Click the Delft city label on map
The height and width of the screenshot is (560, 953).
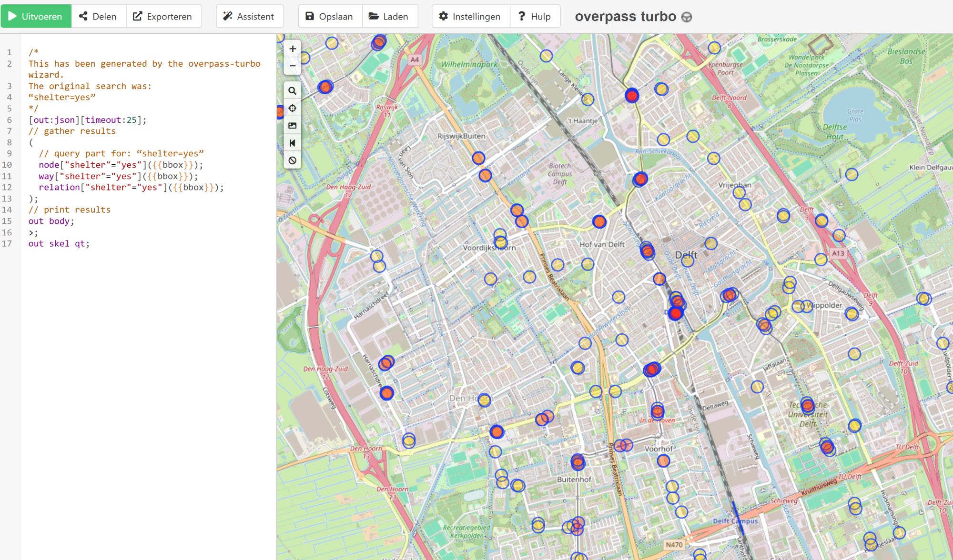point(686,255)
